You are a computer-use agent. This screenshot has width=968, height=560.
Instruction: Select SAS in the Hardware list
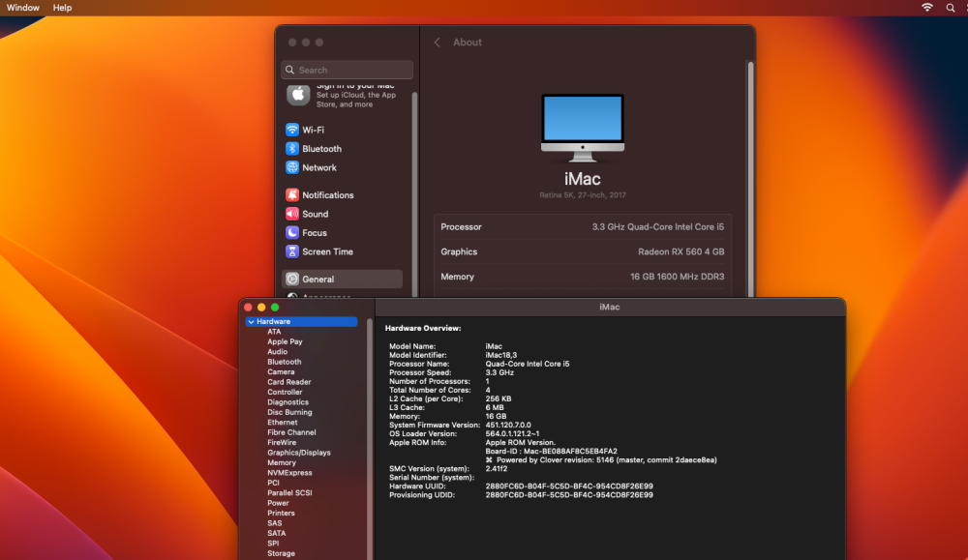275,523
